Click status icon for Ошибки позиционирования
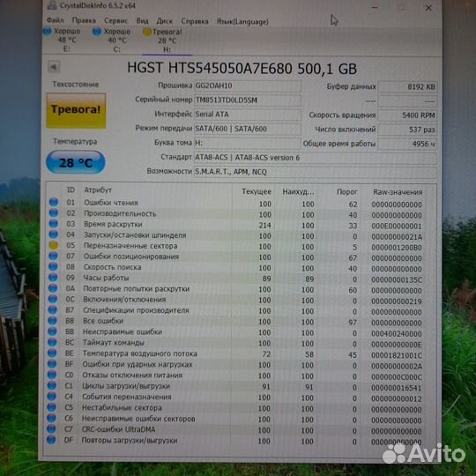This screenshot has height=476, width=476. pyautogui.click(x=53, y=256)
